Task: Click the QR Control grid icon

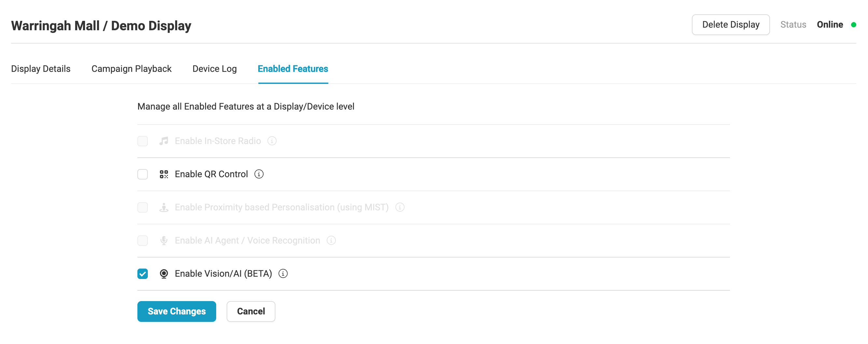Action: (x=164, y=174)
